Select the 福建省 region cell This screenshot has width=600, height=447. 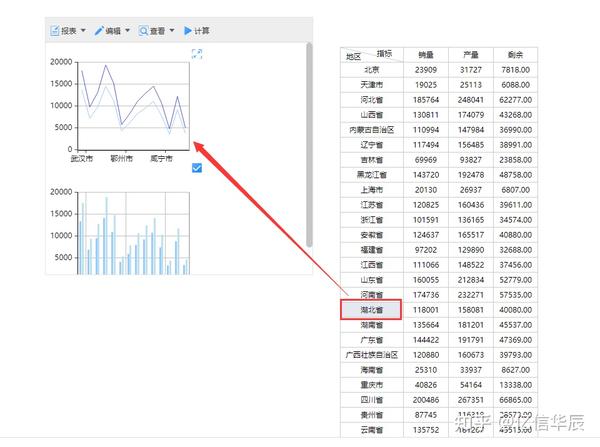(372, 250)
